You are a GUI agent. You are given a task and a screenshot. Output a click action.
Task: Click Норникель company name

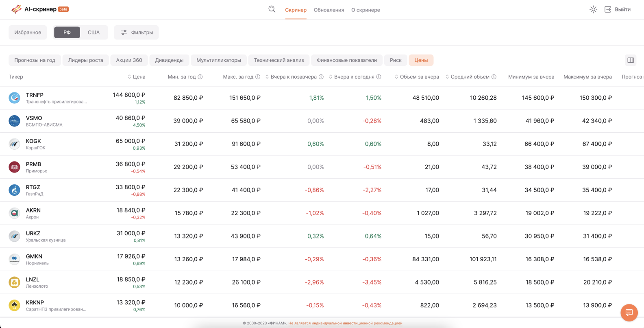(37, 263)
